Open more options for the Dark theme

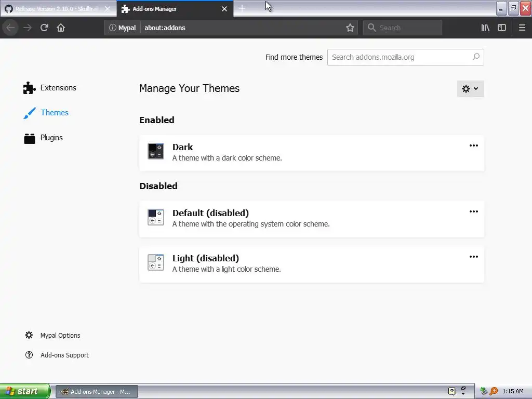[474, 145]
